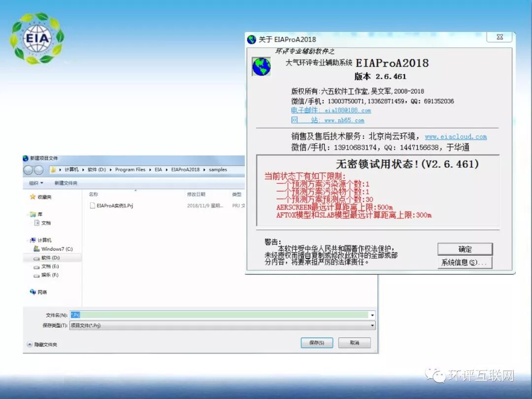Click the star icon beside 收藏夹
The width and height of the screenshot is (532, 399).
coord(33,197)
